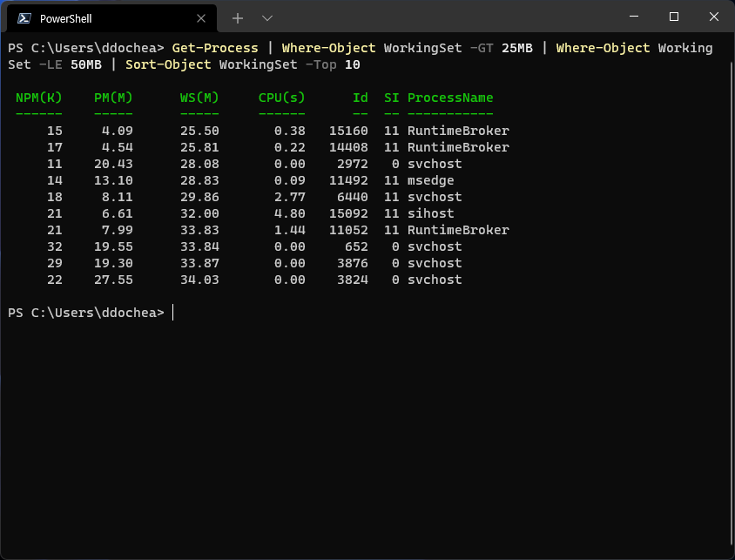Image resolution: width=735 pixels, height=560 pixels.
Task: Click process Id 6440
Action: [x=353, y=197]
